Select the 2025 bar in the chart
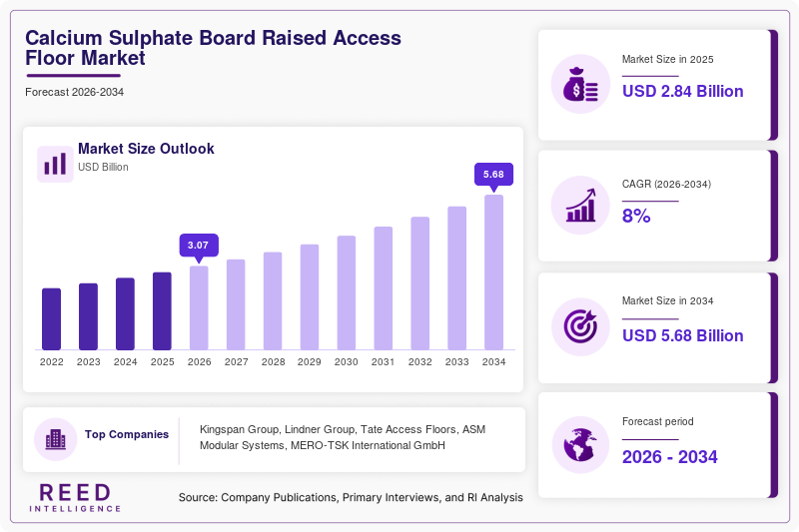The image size is (799, 532). tap(162, 311)
